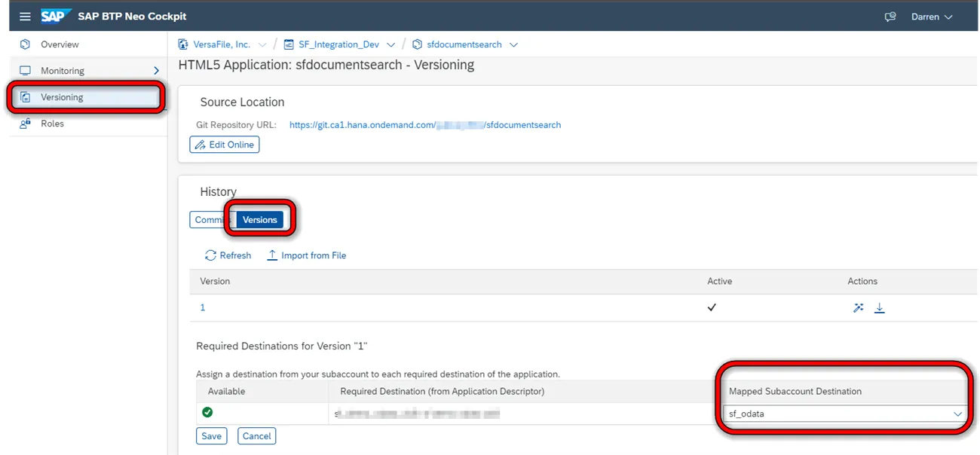
Task: Click the application icon before sfdocumentsearch
Action: tap(418, 44)
